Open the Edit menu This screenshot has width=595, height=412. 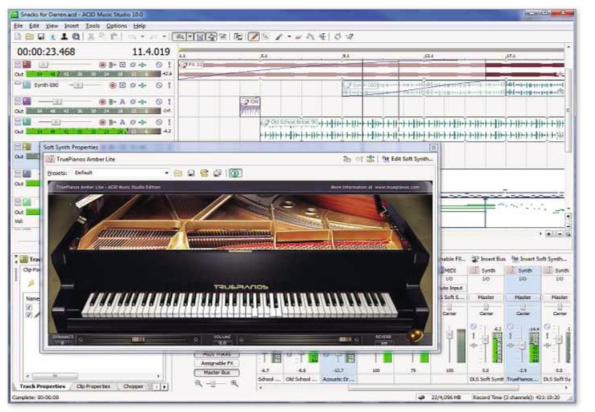pos(34,26)
